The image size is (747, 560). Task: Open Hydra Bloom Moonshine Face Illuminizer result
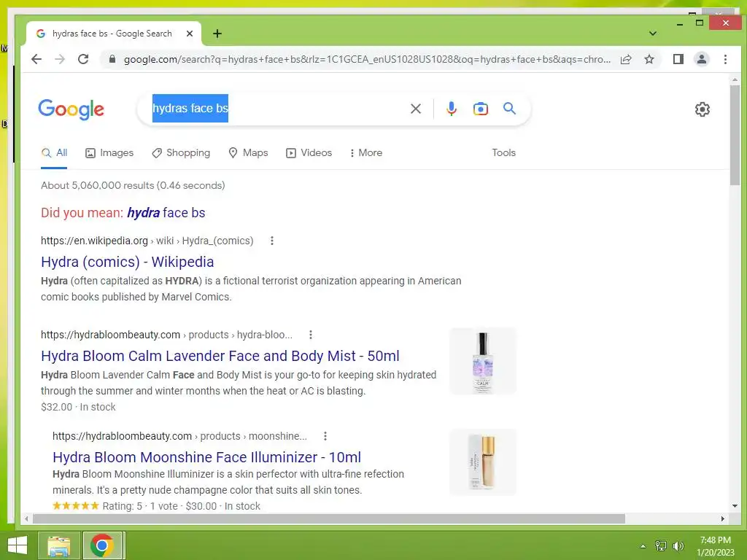206,457
